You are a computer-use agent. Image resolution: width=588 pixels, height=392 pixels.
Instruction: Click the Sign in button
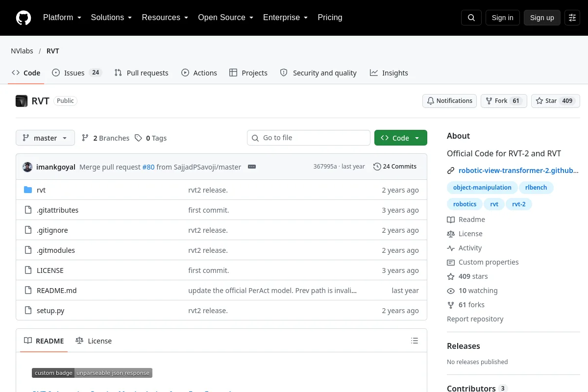click(502, 18)
